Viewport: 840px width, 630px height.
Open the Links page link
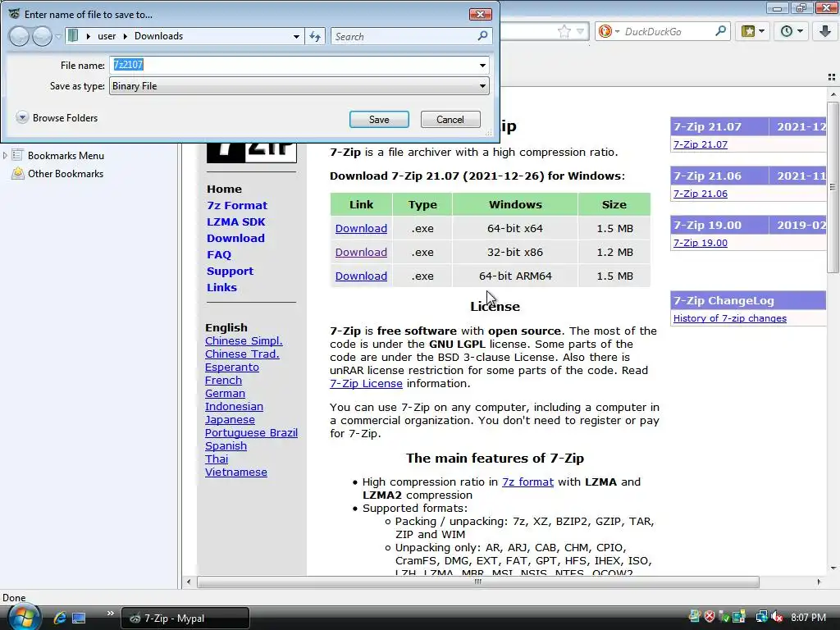point(221,287)
